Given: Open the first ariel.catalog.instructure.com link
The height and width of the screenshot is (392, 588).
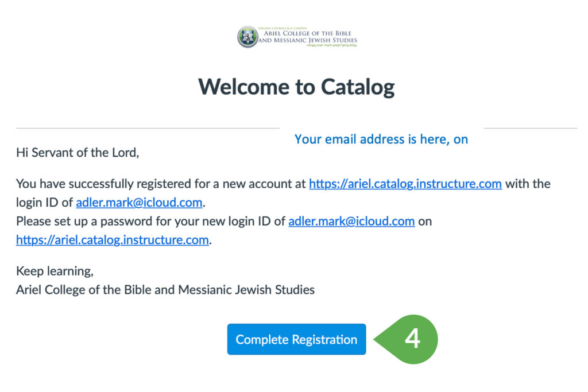Looking at the screenshot, I should [405, 184].
